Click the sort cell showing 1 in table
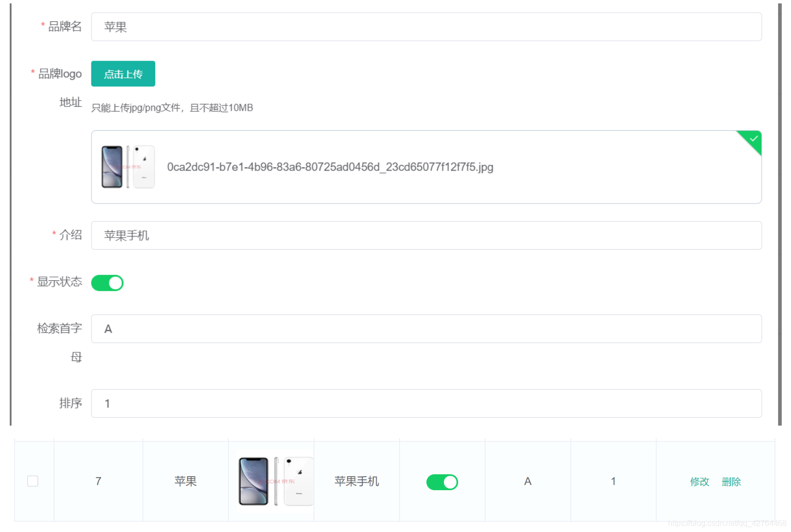Screen dimensions: 791x532 coord(614,481)
